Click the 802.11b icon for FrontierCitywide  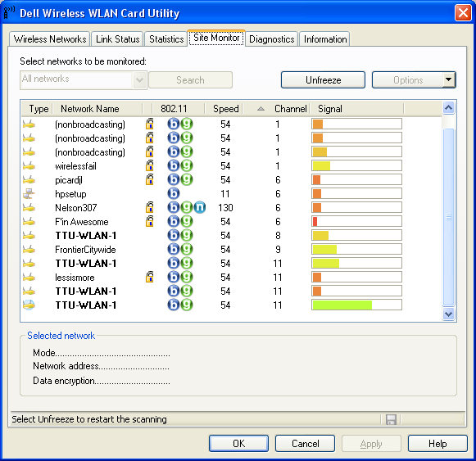(174, 249)
